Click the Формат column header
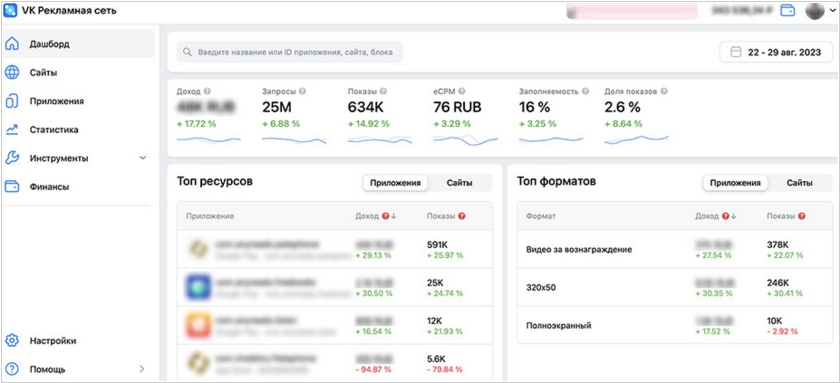Screen dimensions: 840x383 click(x=541, y=216)
